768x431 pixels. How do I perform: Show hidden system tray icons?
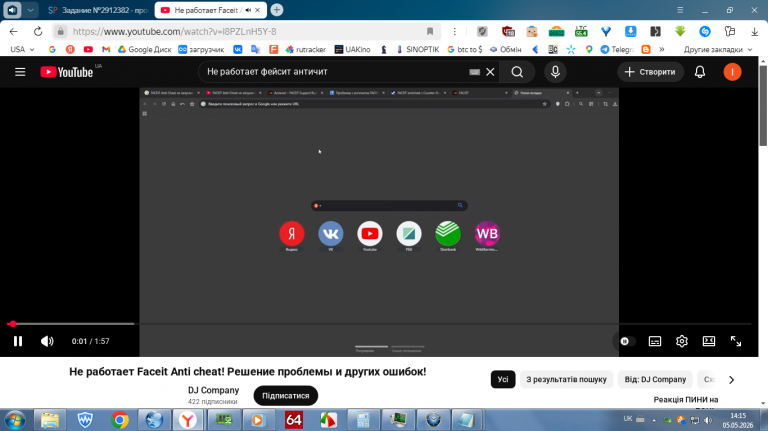pos(654,420)
